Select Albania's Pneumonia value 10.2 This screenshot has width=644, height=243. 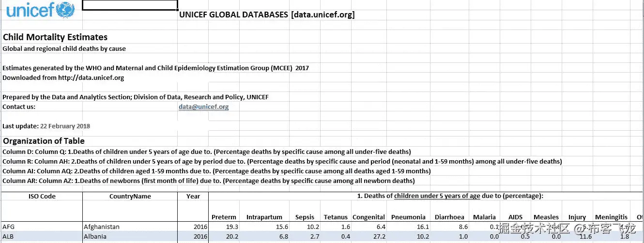pos(423,237)
